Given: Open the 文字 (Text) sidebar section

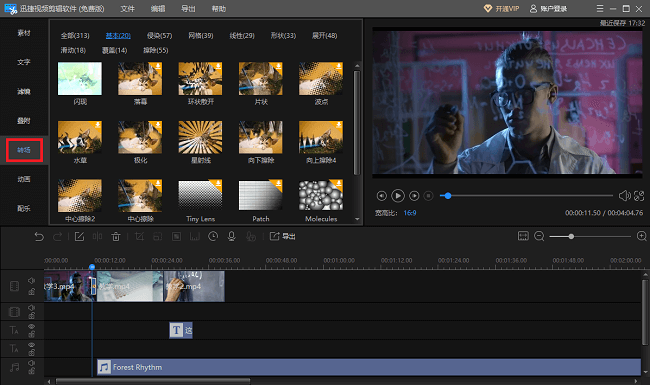Looking at the screenshot, I should point(24,62).
